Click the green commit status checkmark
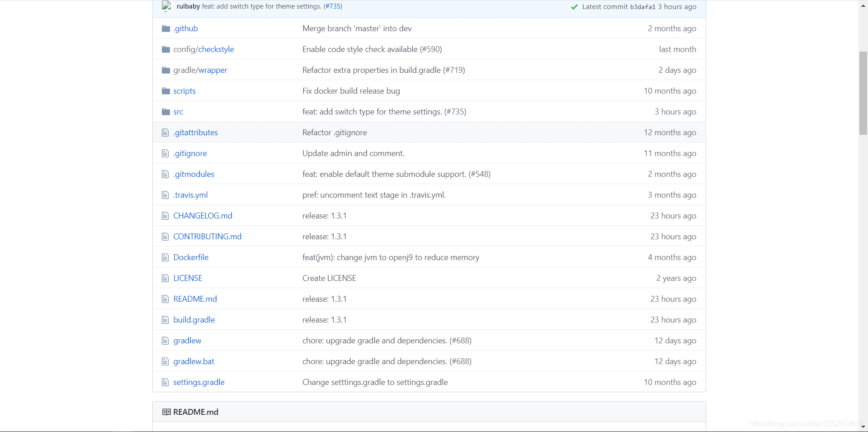The width and height of the screenshot is (868, 432). [x=574, y=7]
